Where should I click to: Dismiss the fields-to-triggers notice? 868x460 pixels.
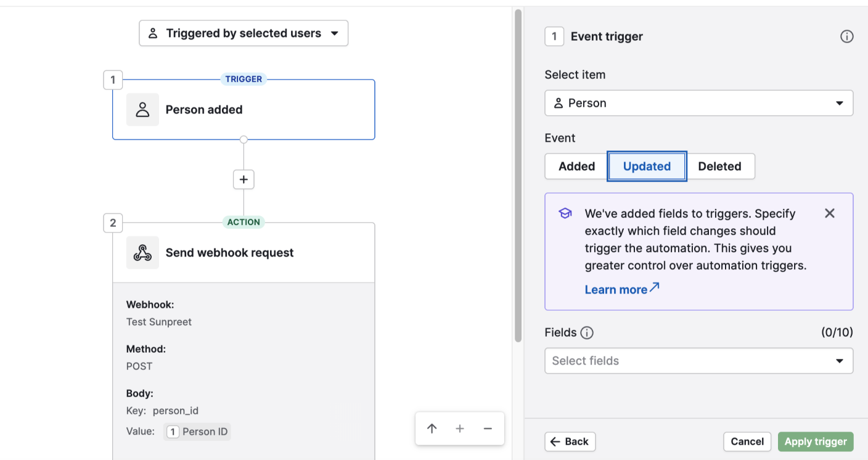pos(830,213)
